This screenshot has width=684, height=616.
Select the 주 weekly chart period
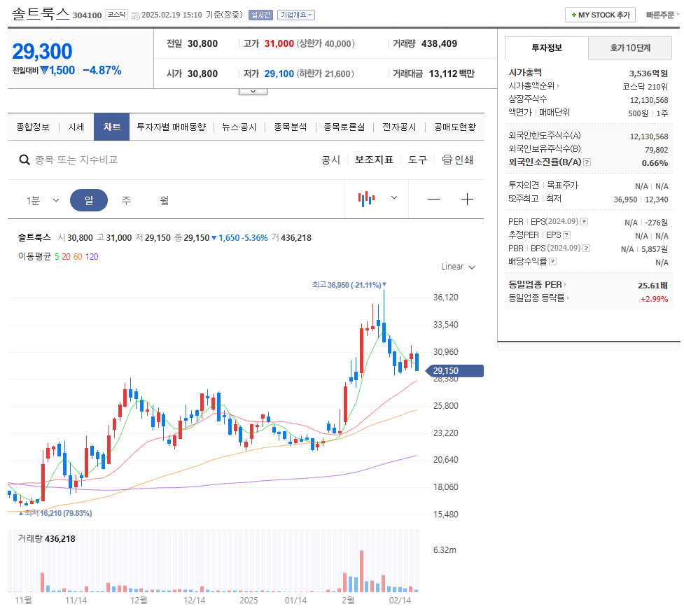click(x=126, y=199)
